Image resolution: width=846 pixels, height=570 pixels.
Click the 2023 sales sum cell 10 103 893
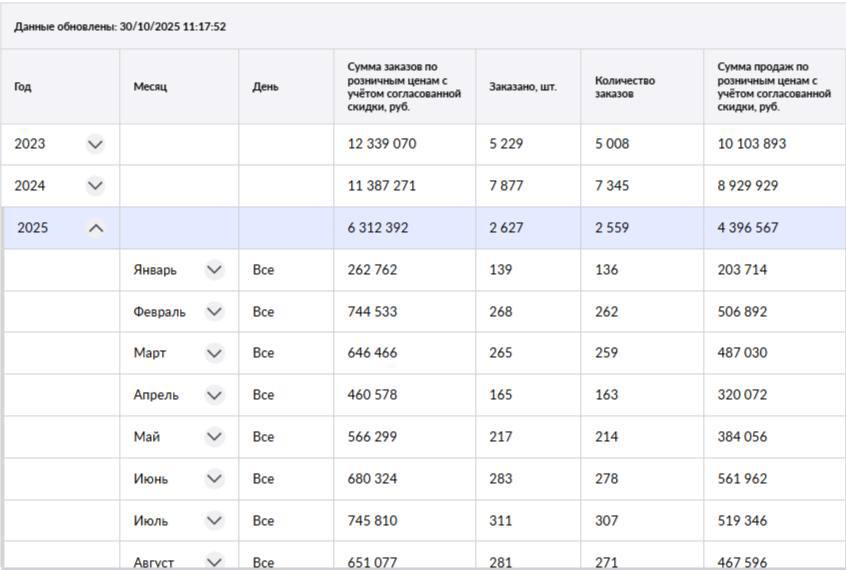point(751,144)
